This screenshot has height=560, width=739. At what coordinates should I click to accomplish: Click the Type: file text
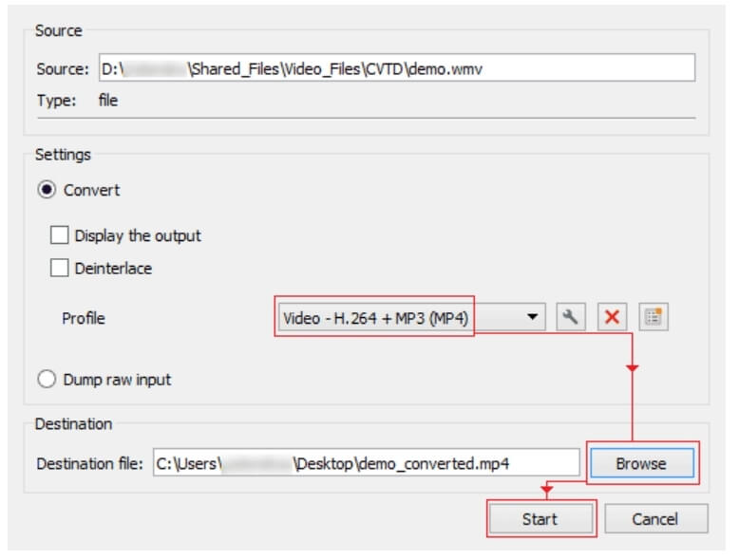click(77, 101)
